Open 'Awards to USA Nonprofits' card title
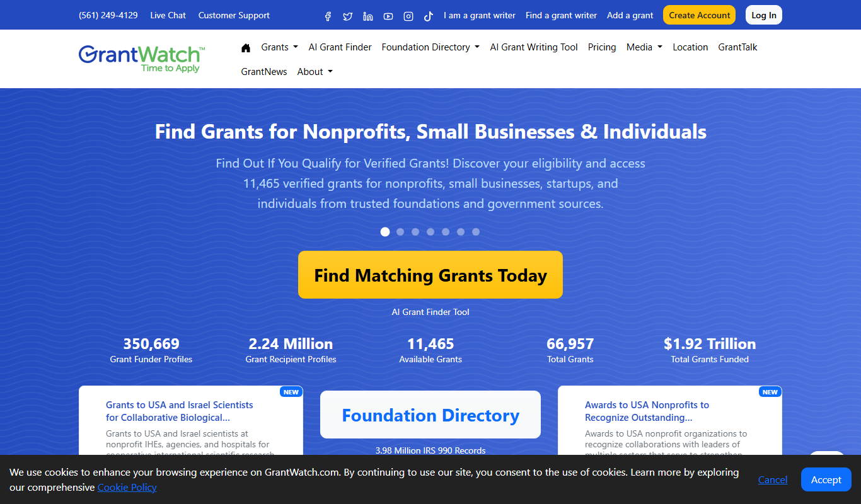 [647, 411]
